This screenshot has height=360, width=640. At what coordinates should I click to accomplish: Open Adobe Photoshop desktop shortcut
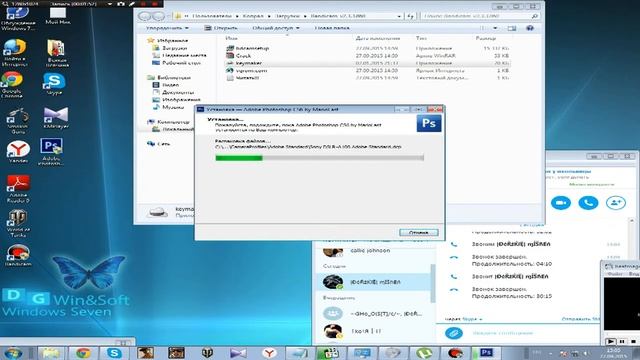51,152
